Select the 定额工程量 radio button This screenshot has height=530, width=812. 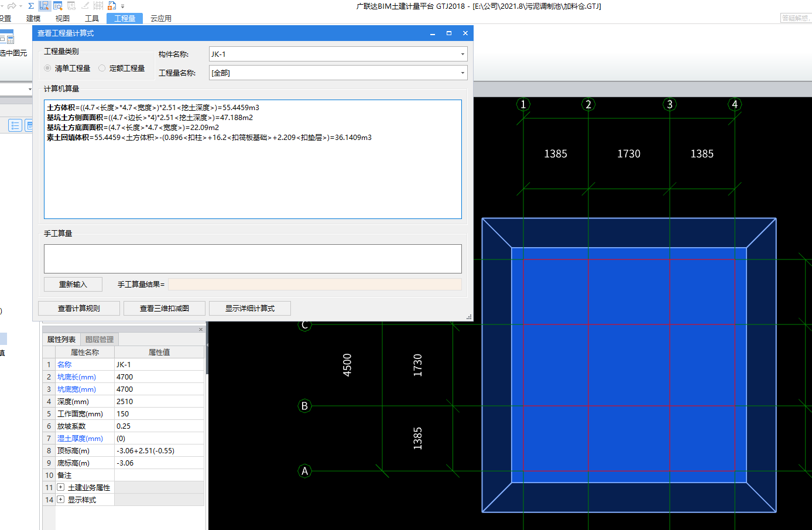click(x=102, y=68)
